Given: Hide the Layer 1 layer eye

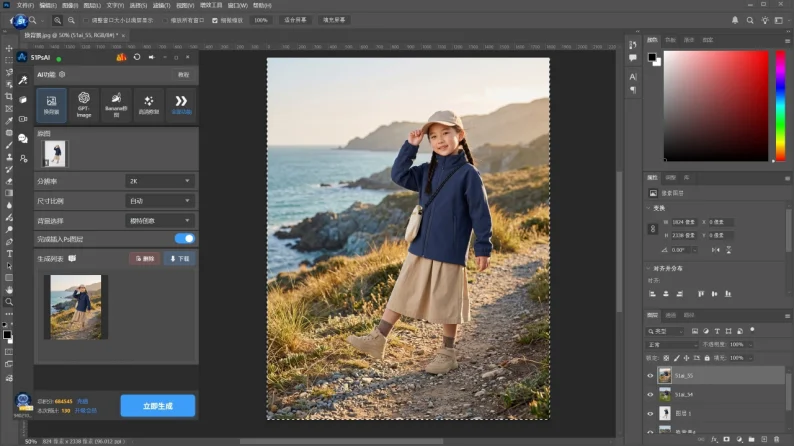Looking at the screenshot, I should pyautogui.click(x=650, y=414).
